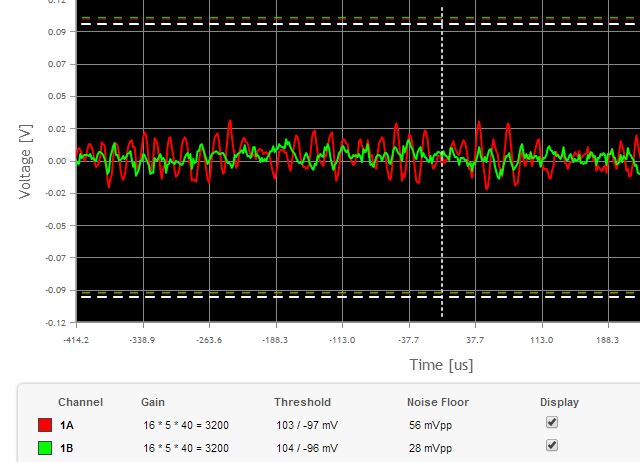Click channel 1A's gain value in the table
The height and width of the screenshot is (462, 640).
pyautogui.click(x=184, y=426)
